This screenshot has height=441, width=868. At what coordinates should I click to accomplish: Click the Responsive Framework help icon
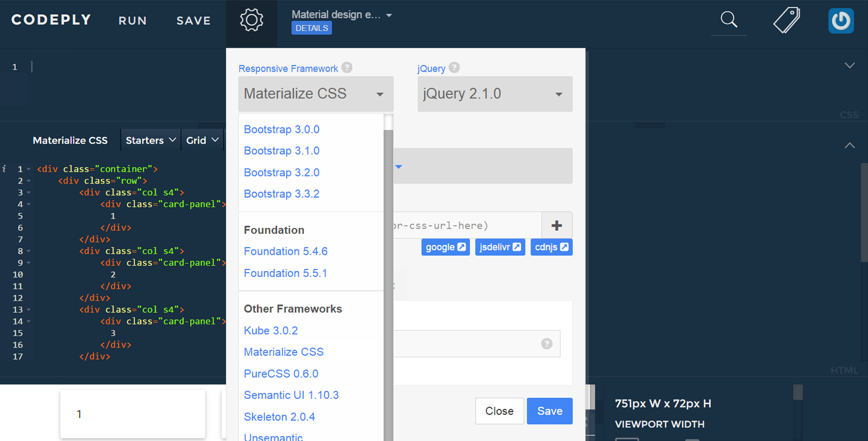pos(347,68)
